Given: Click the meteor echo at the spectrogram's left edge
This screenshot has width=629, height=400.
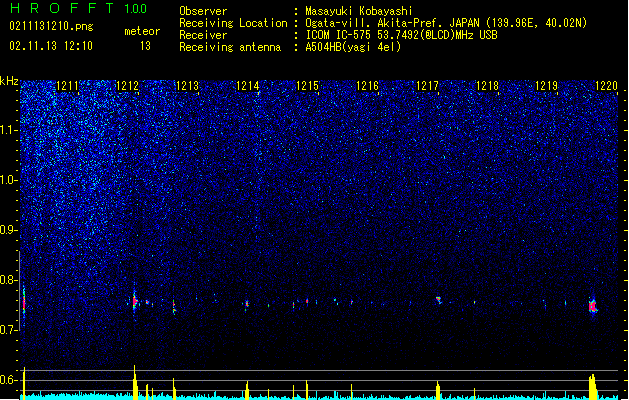Looking at the screenshot, I should pos(24,303).
